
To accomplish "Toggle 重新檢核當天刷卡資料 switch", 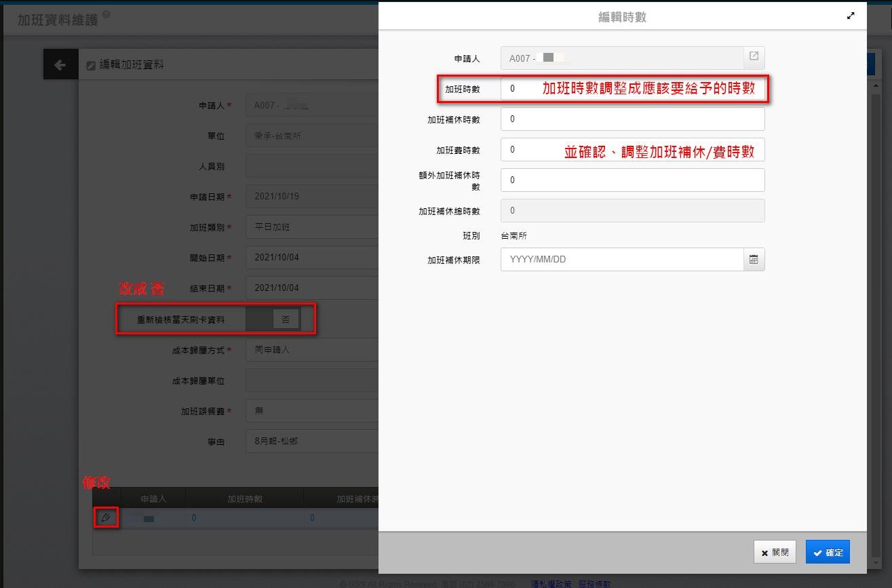I will click(x=273, y=319).
